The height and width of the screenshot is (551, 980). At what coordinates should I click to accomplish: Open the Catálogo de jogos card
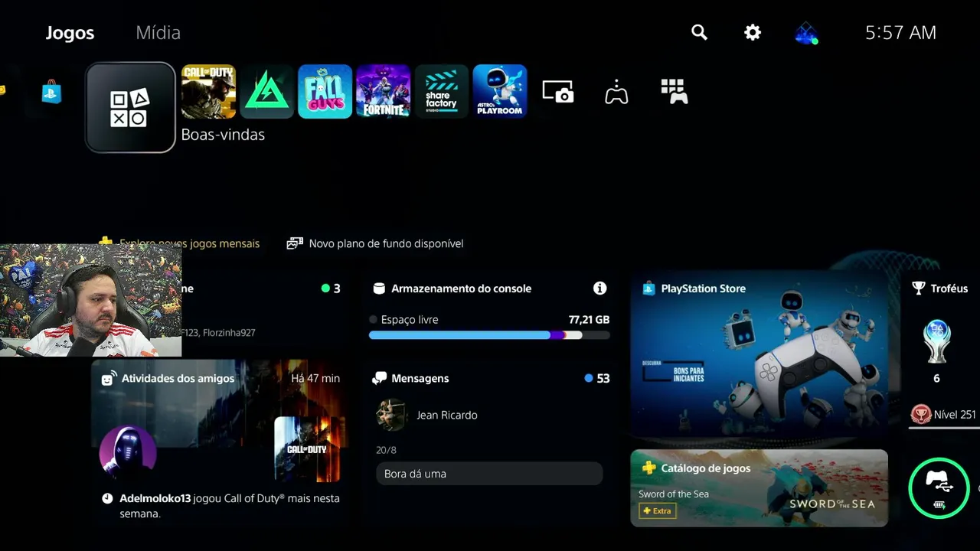coord(759,488)
